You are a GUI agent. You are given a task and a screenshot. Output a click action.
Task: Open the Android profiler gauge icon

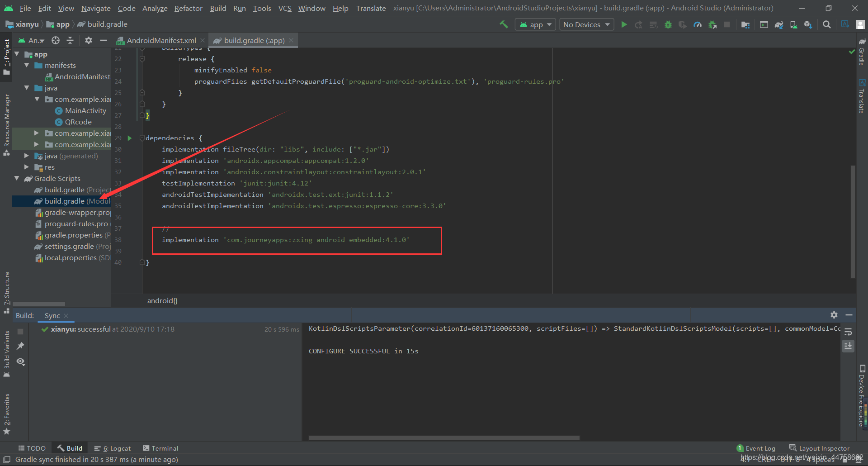coord(698,24)
